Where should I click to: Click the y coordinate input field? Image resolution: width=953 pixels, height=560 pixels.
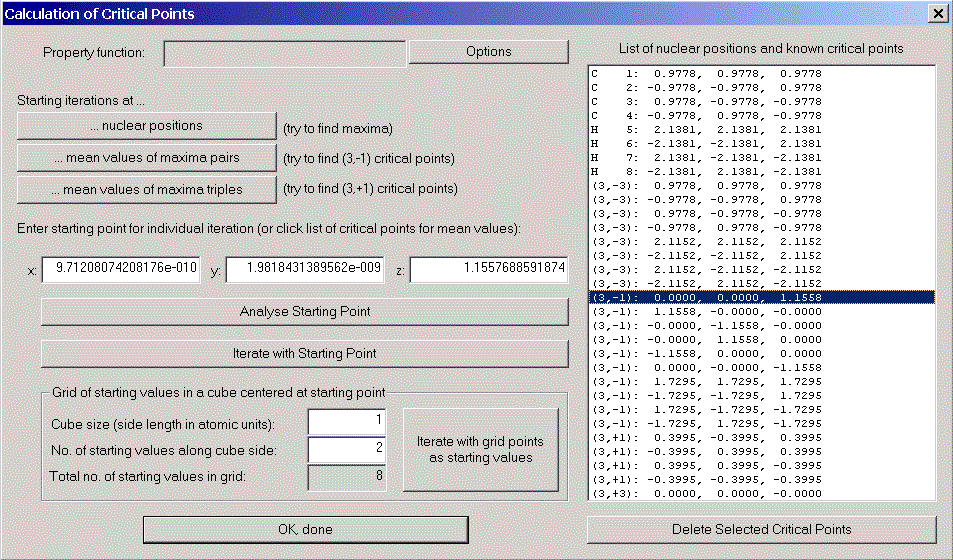(304, 269)
